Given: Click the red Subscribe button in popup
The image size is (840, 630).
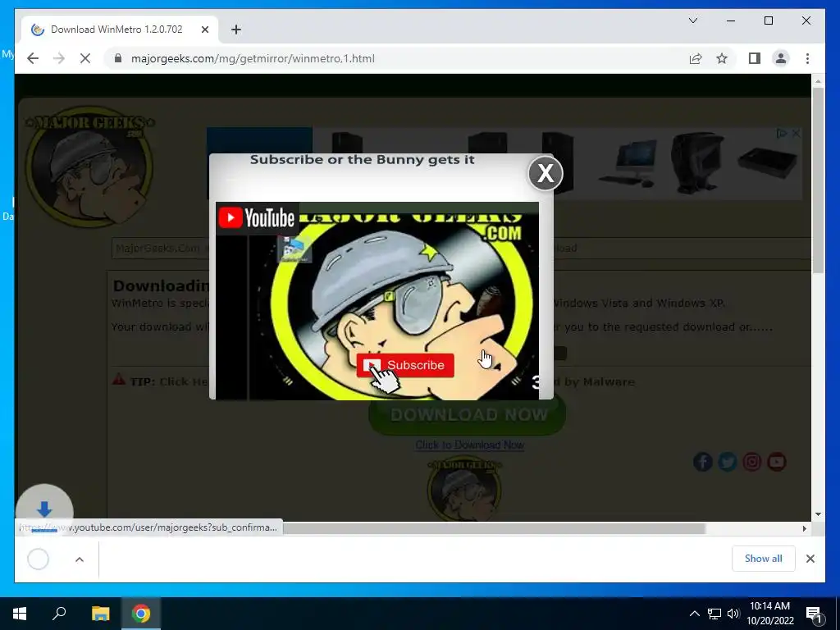Looking at the screenshot, I should point(405,365).
